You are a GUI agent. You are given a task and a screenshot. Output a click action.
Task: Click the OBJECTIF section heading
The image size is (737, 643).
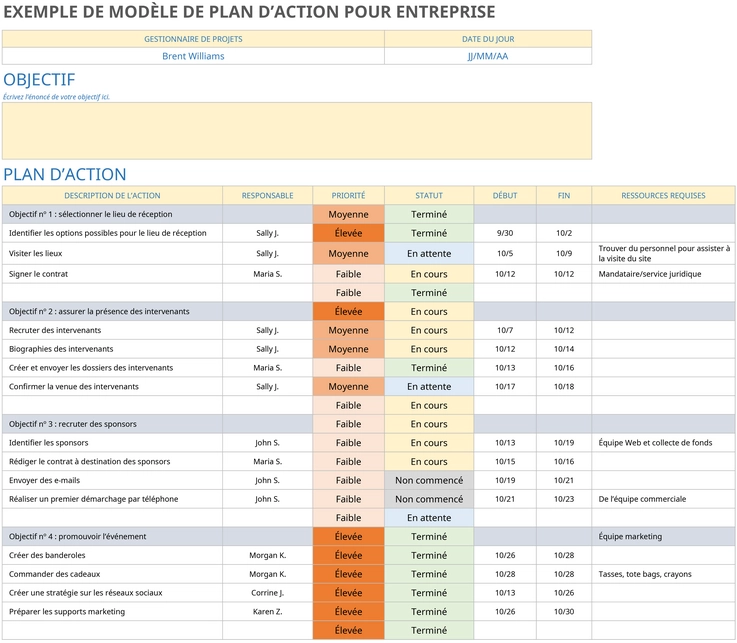click(x=39, y=79)
